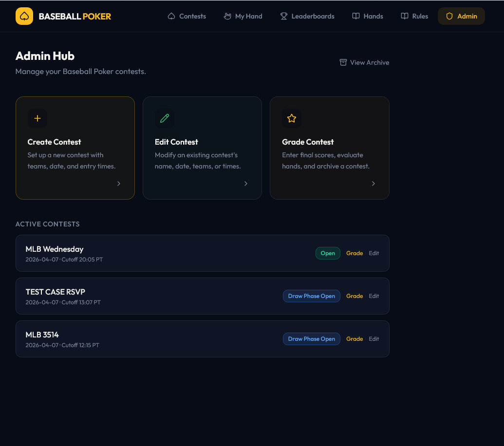Click the shield icon in Admin tab
This screenshot has height=446, width=504.
click(449, 16)
